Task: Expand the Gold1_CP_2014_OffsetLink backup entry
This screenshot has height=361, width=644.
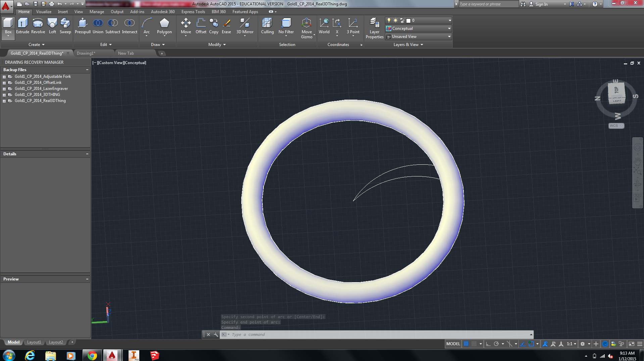Action: point(4,83)
